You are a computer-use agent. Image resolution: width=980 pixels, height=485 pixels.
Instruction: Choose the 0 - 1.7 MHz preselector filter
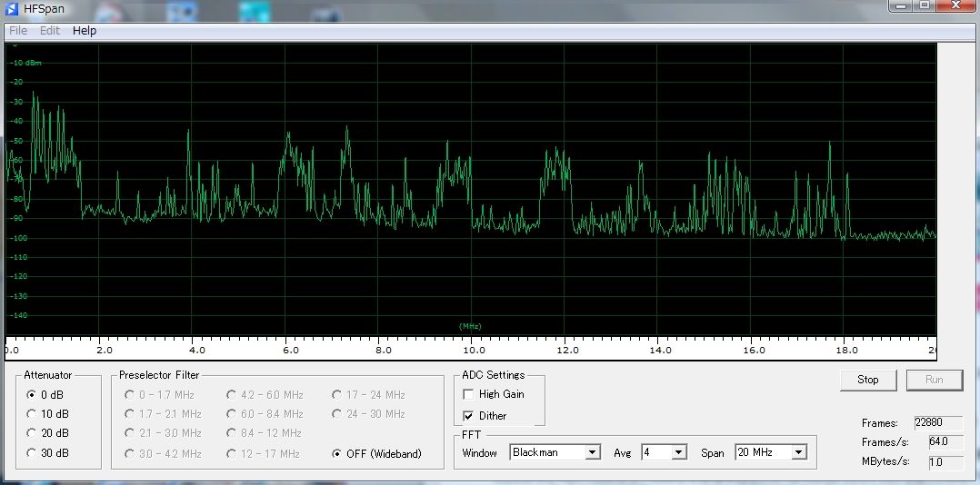(159, 394)
